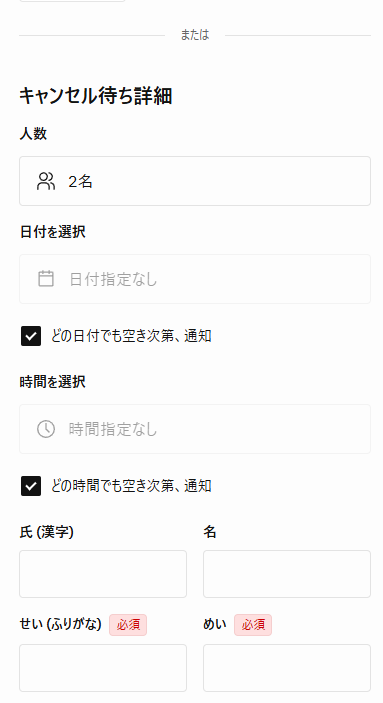Click the どの時間でも空き次第、通知 label text
This screenshot has width=383, height=703.
(131, 486)
